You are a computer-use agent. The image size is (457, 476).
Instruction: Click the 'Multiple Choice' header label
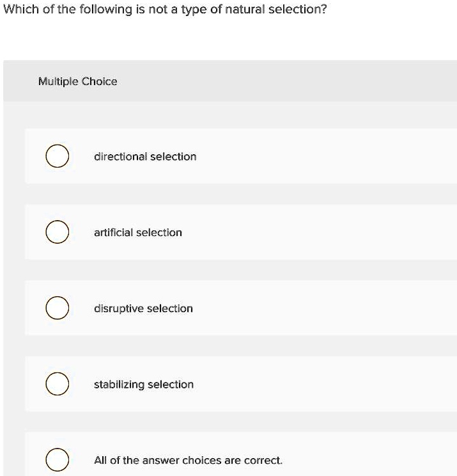coord(77,81)
